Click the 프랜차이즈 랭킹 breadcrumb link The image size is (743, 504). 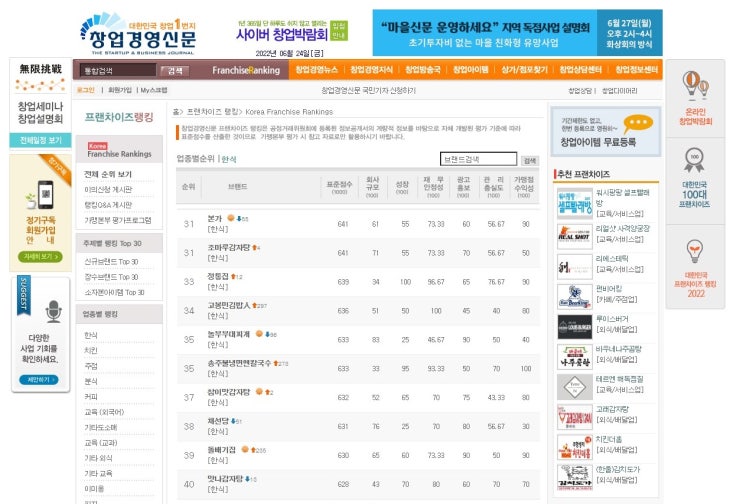click(212, 112)
